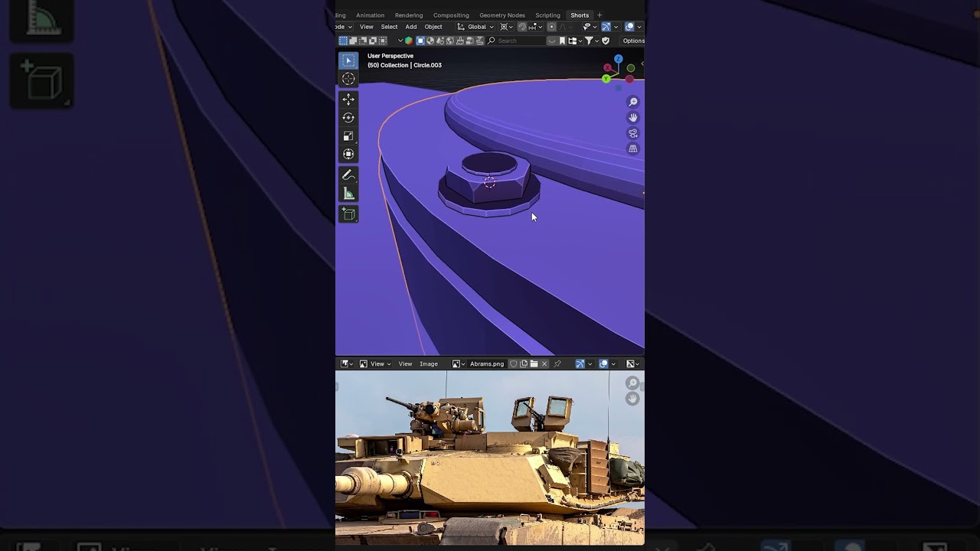Open image editor type dropdown

click(347, 364)
